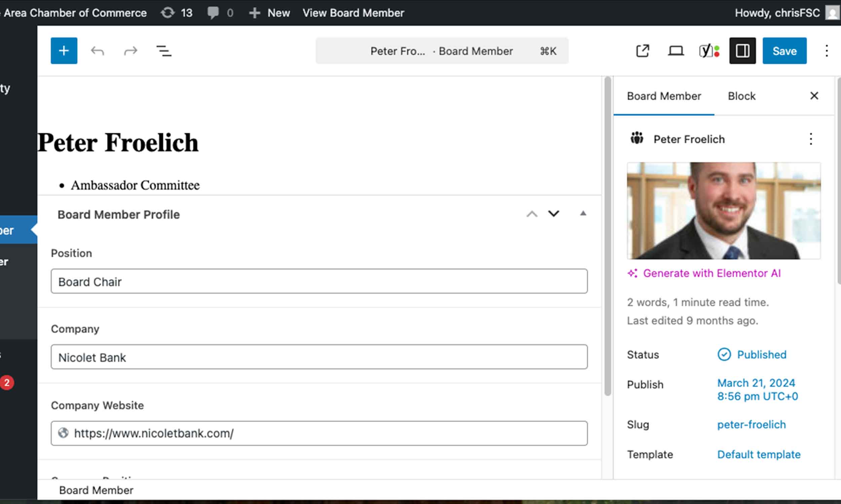841x504 pixels.
Task: Move Board Member Profile panel down
Action: (x=553, y=214)
